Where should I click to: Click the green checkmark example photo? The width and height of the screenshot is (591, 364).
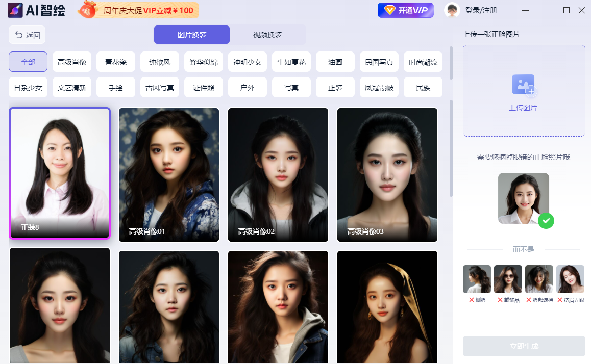click(524, 198)
